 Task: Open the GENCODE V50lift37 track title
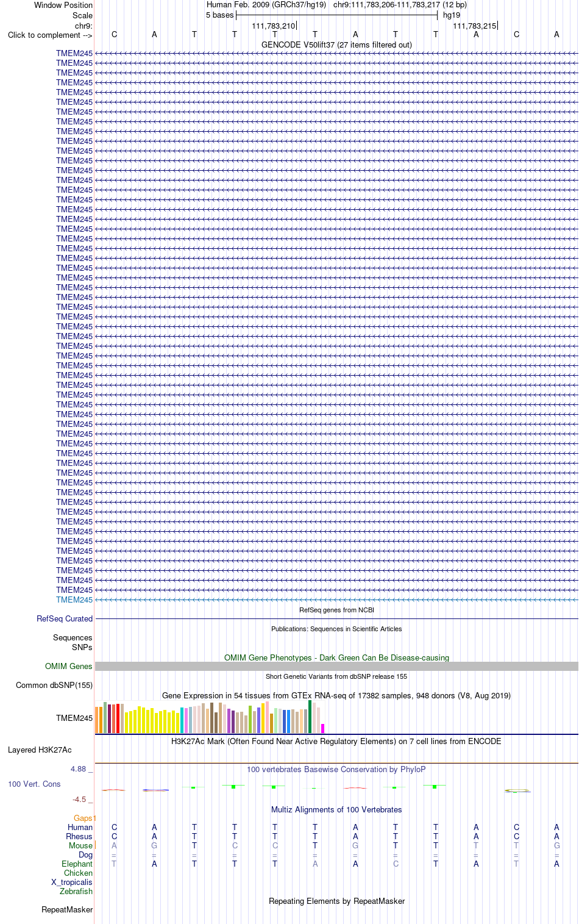tap(336, 45)
